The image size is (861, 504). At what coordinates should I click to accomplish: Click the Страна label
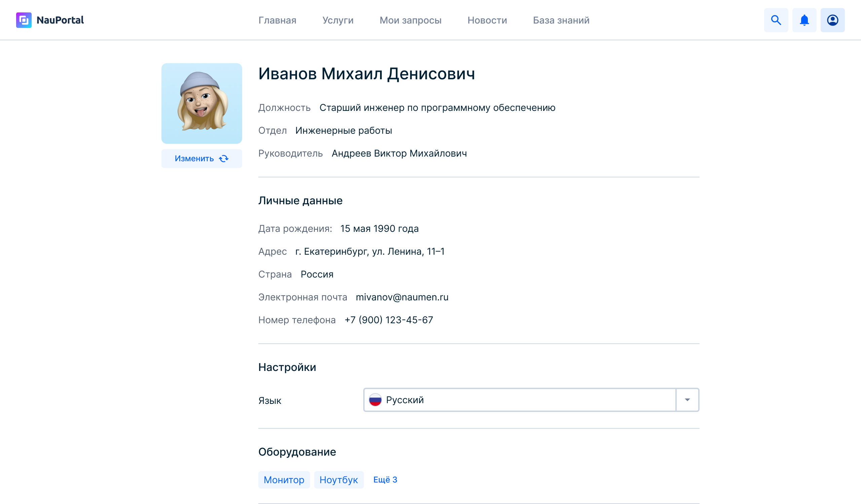point(275,275)
